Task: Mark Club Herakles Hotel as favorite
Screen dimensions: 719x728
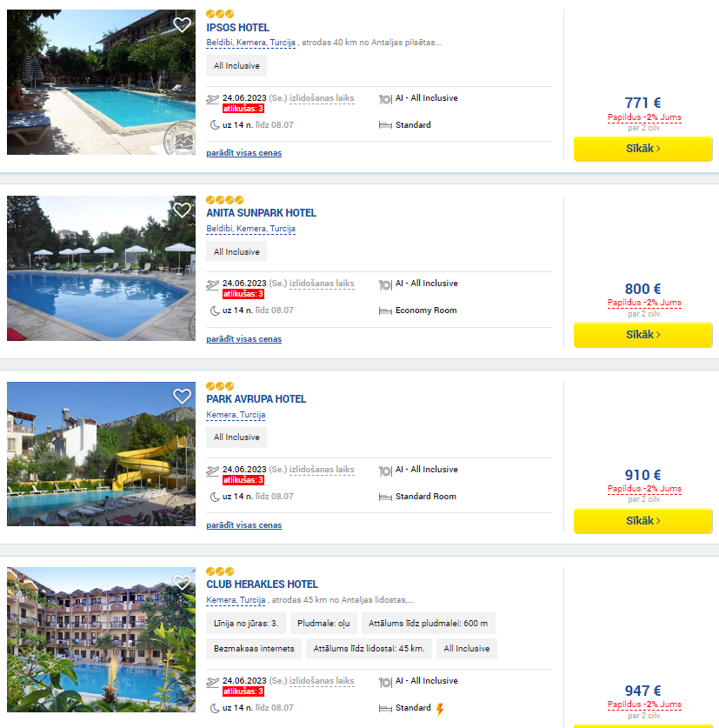Action: point(182,582)
